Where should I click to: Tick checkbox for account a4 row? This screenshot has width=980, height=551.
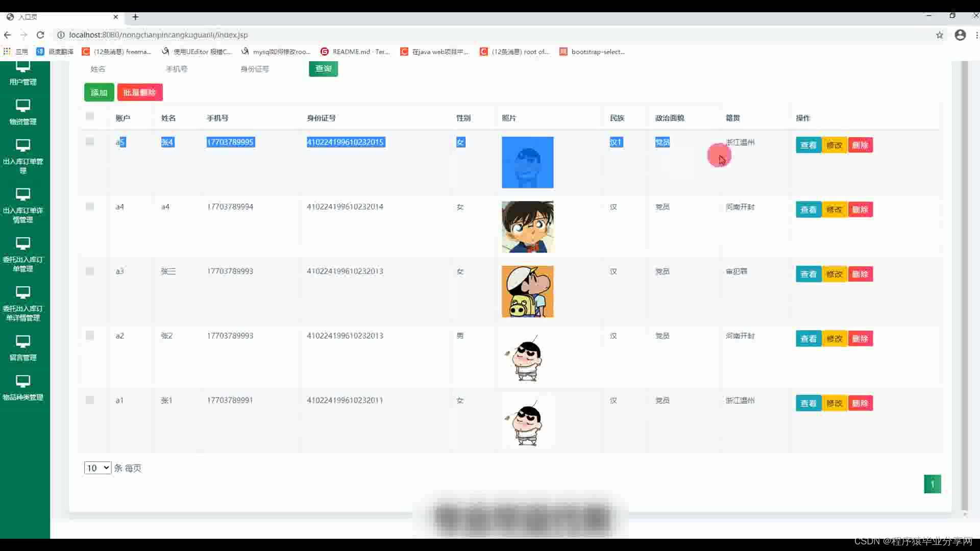coord(90,207)
